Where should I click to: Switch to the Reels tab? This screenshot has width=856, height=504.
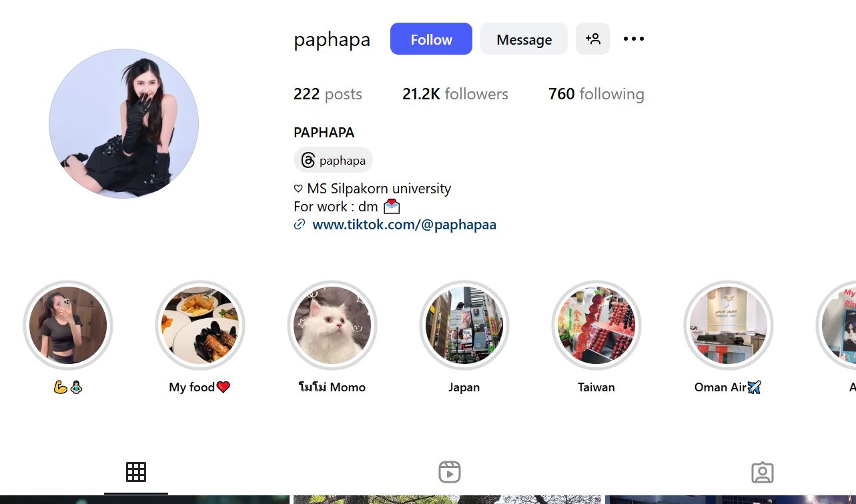click(x=450, y=472)
